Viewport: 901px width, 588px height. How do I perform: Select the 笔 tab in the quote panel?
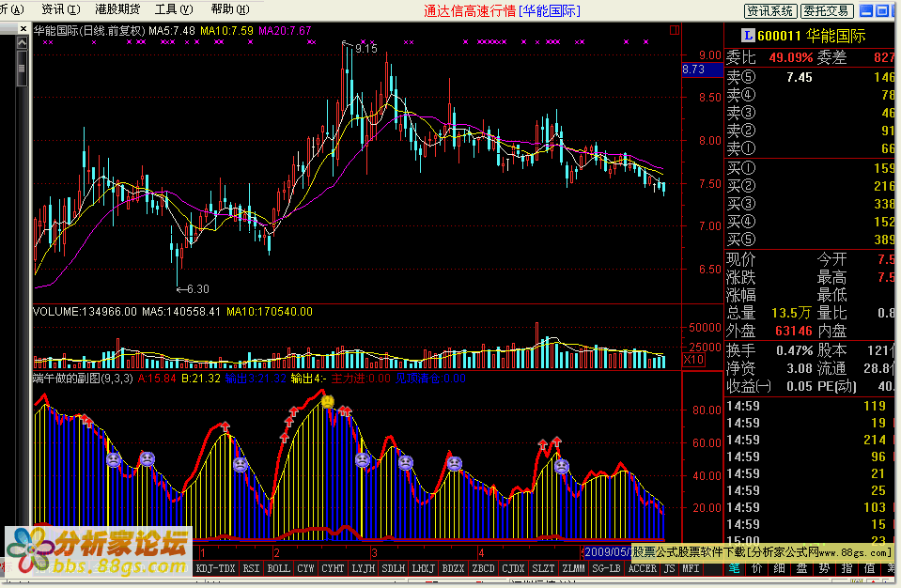[x=735, y=568]
